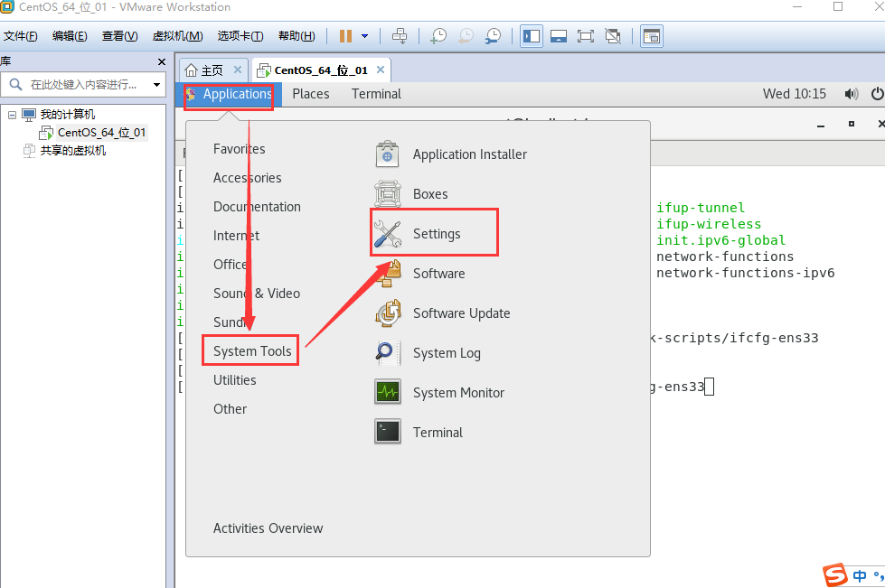
Task: Collapse the 我的计算机 tree node
Action: point(12,115)
